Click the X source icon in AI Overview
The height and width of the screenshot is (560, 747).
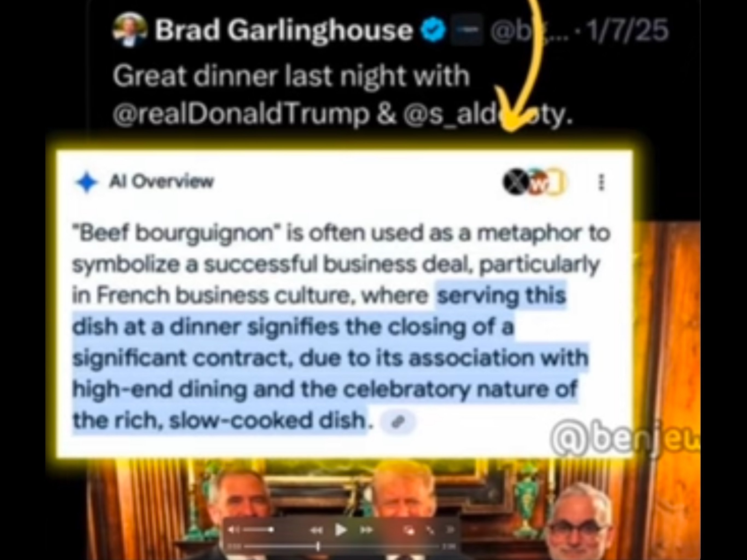[514, 182]
